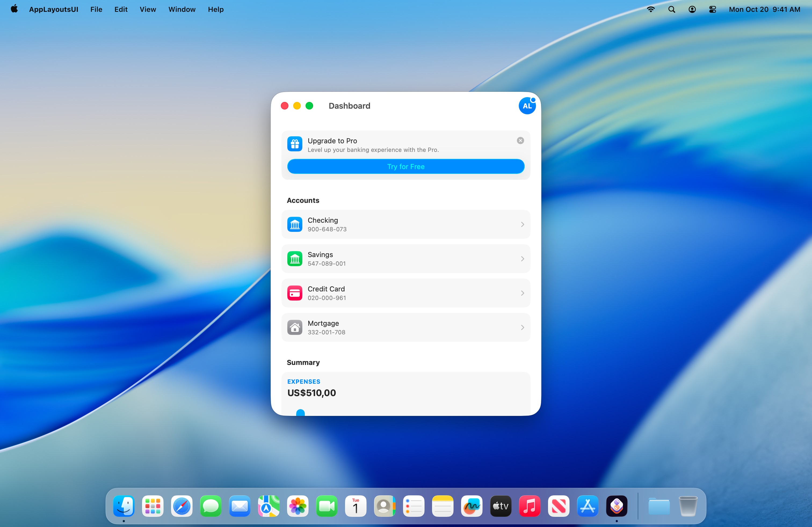Open the AppLayoutsUI app menu

pyautogui.click(x=53, y=9)
